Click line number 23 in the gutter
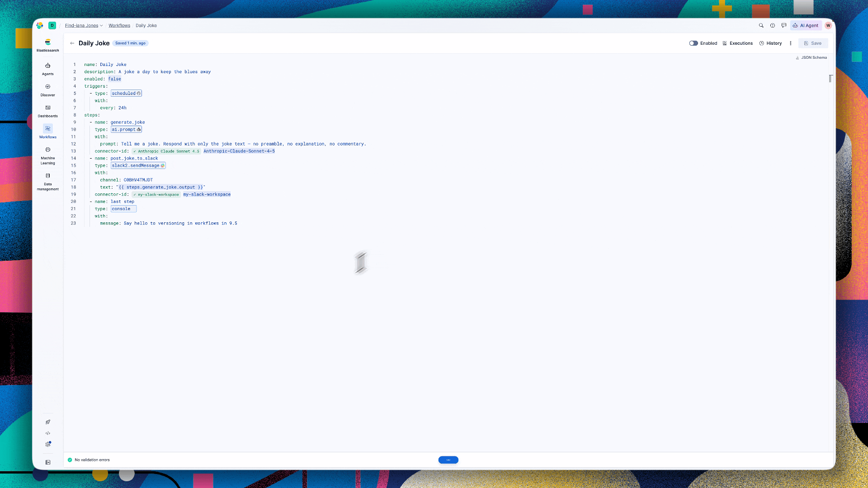868x488 pixels. pos(73,223)
